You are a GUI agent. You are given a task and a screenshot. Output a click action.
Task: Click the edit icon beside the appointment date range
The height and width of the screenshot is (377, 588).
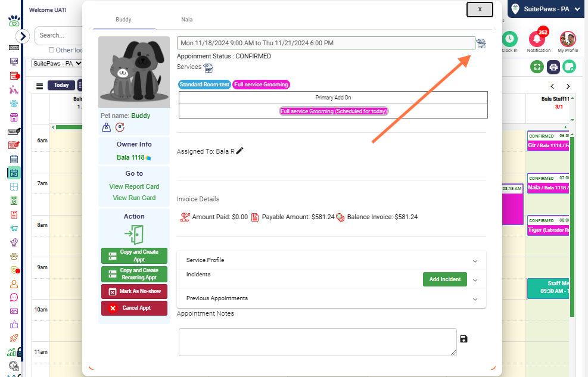[481, 43]
